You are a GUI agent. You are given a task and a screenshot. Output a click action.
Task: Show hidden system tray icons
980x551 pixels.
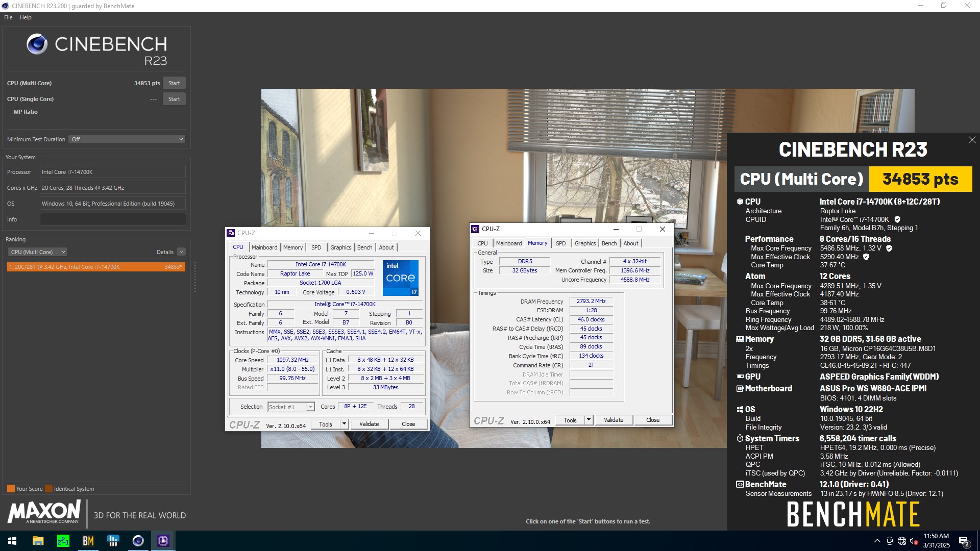[877, 541]
